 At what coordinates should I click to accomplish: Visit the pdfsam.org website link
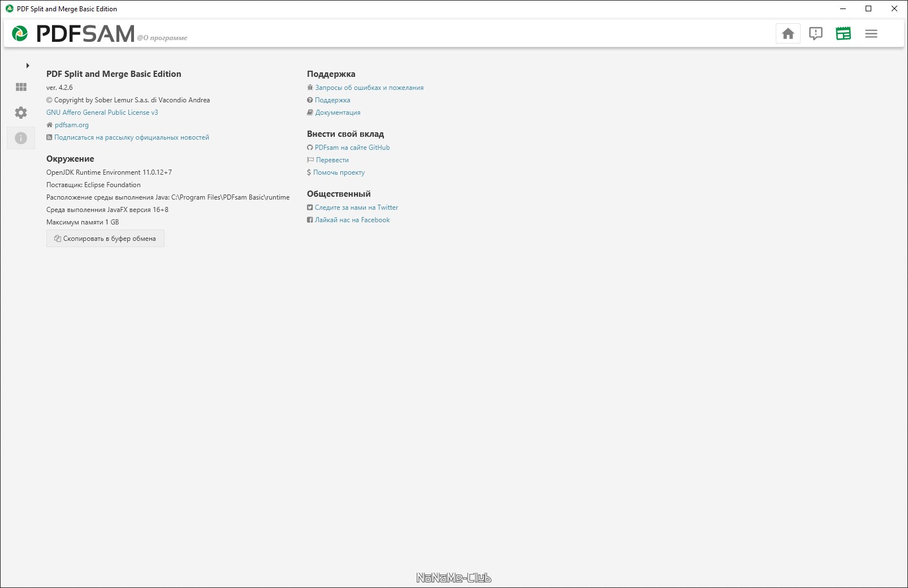click(x=72, y=125)
